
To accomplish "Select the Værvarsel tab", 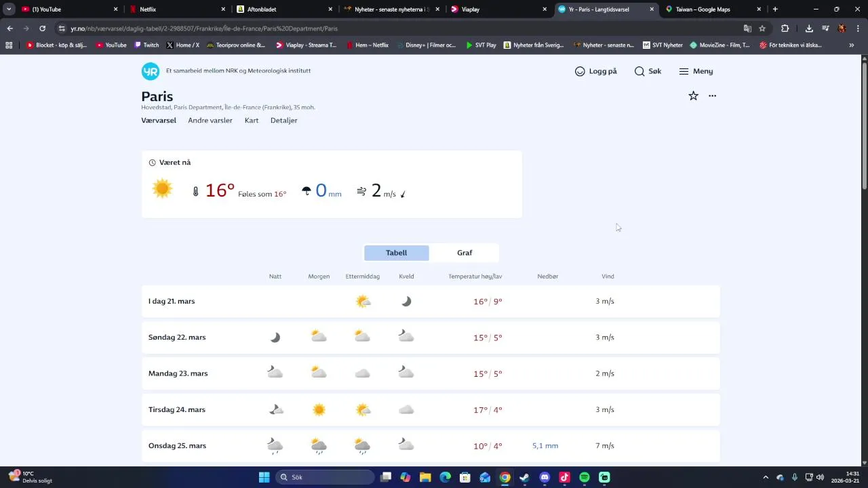I will (x=159, y=121).
